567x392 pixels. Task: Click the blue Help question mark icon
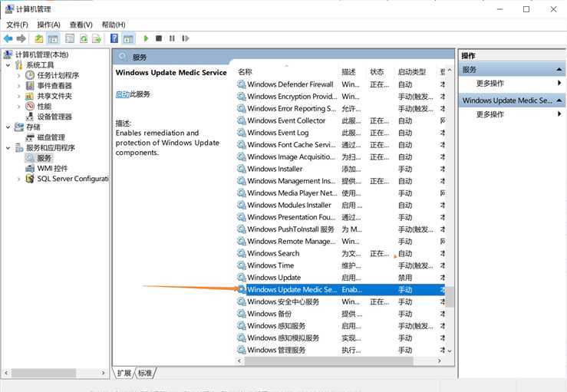(x=114, y=38)
